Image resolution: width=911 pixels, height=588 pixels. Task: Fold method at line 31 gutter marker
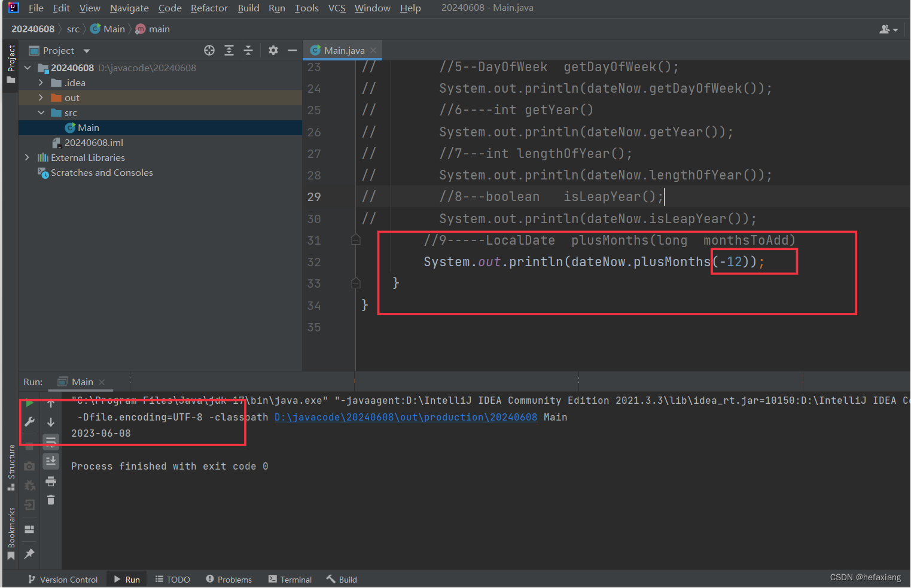pos(356,240)
